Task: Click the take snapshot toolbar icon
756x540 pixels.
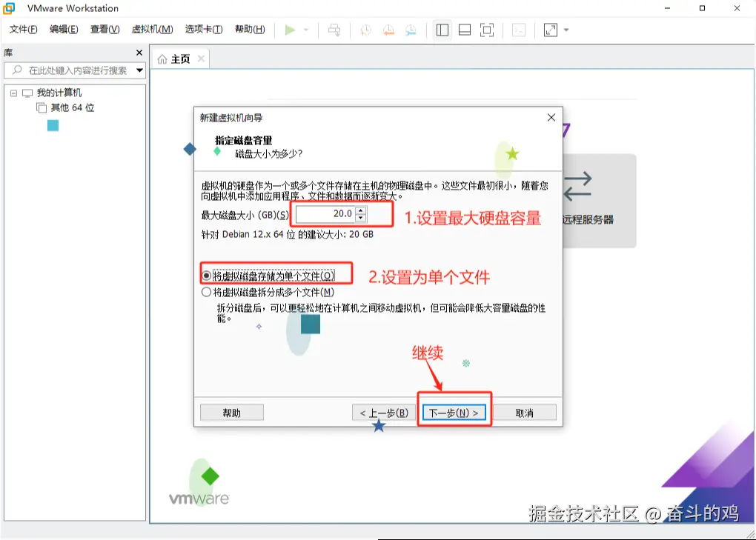Action: (x=366, y=30)
